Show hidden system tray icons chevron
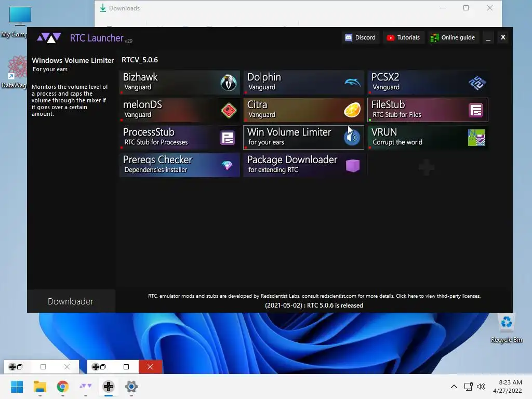This screenshot has height=399, width=532. pos(454,387)
